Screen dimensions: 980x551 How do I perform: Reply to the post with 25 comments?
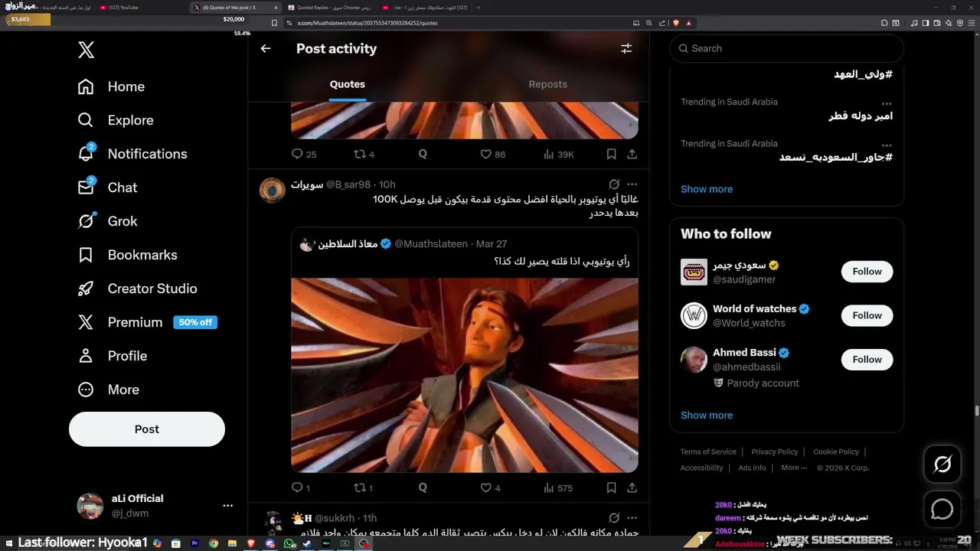(304, 154)
